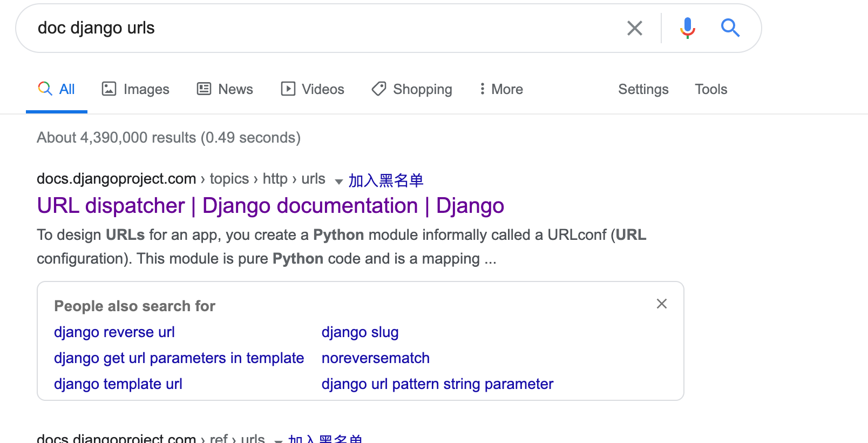Clear the search box text
Image resolution: width=868 pixels, height=443 pixels.
635,28
